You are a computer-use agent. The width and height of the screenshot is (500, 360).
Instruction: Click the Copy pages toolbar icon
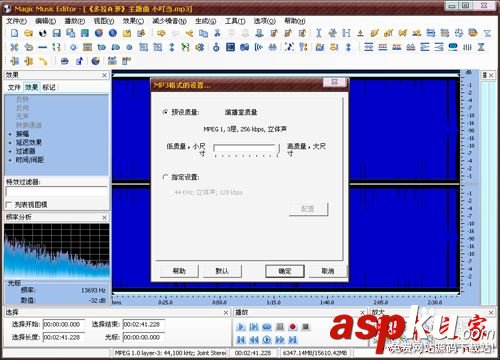point(203,33)
